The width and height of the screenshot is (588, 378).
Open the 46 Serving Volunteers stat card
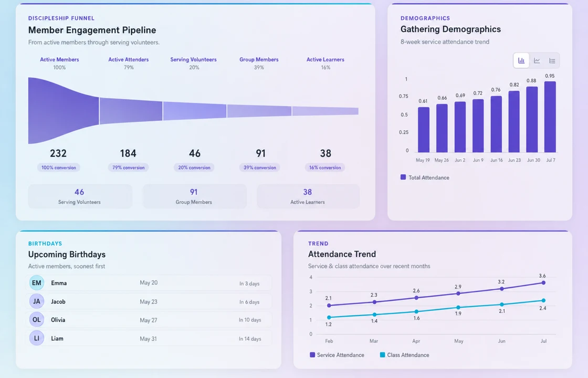point(80,196)
